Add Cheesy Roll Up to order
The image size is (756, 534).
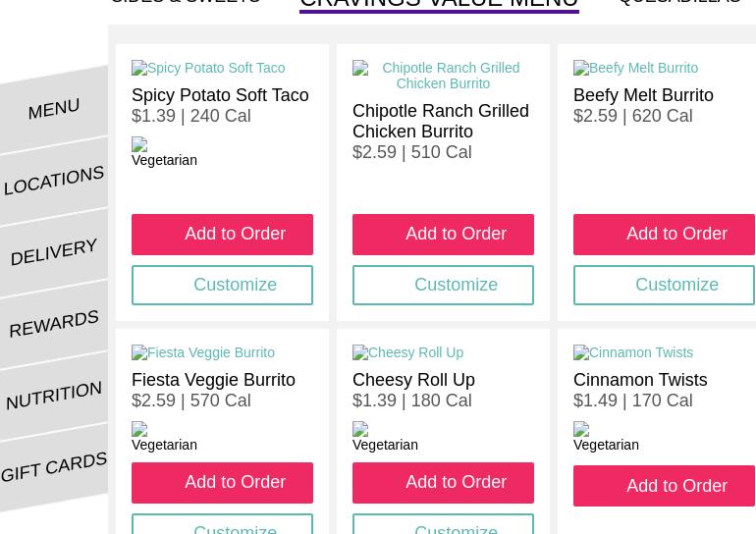(443, 483)
